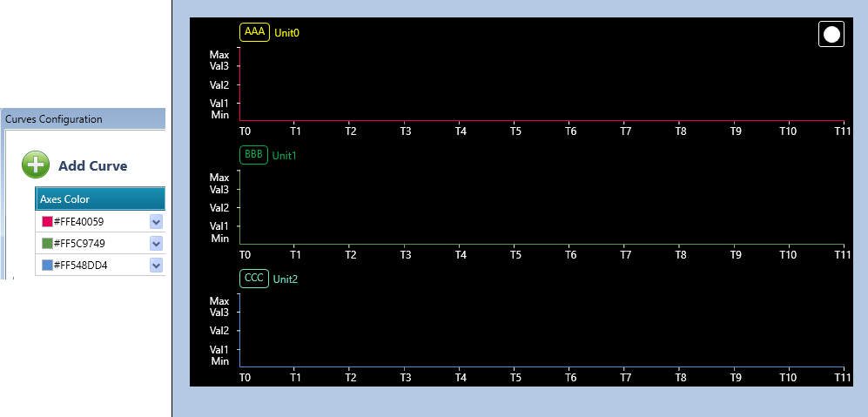The height and width of the screenshot is (417, 868).
Task: Click T5 marker on the AAA chart axis
Action: point(515,131)
